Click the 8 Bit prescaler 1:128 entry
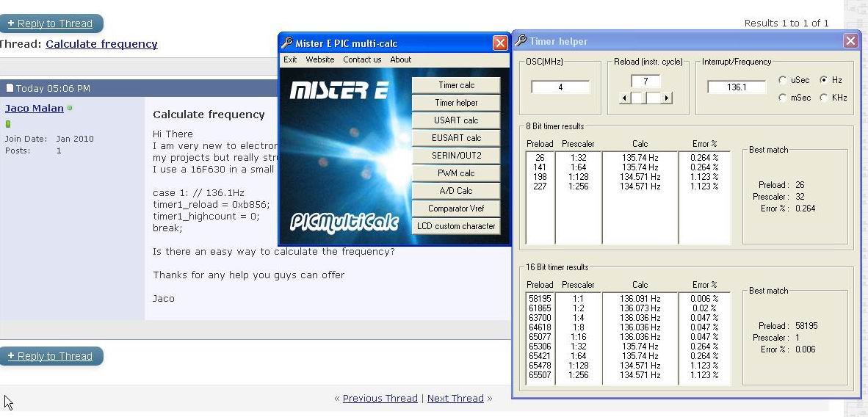The image size is (868, 417). [x=578, y=177]
